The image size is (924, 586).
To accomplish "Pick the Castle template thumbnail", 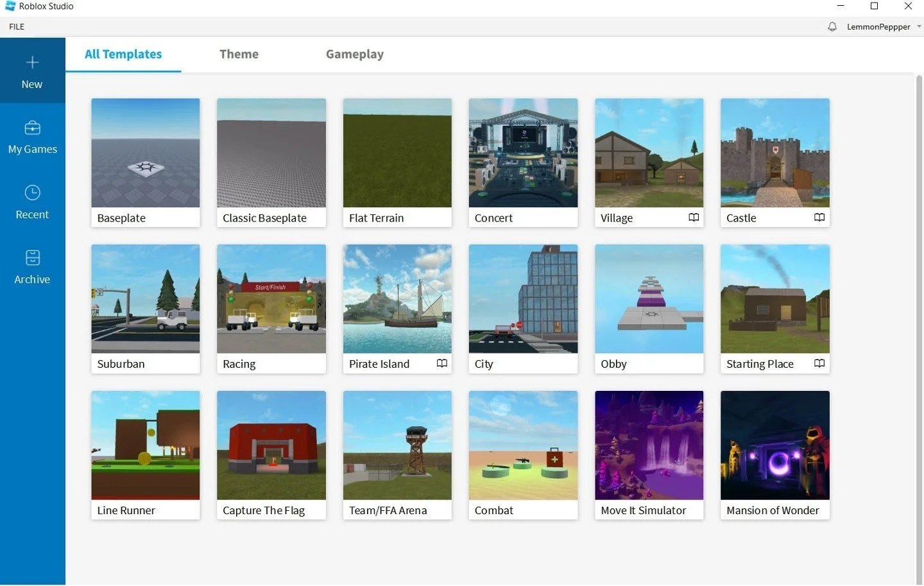I will [774, 153].
